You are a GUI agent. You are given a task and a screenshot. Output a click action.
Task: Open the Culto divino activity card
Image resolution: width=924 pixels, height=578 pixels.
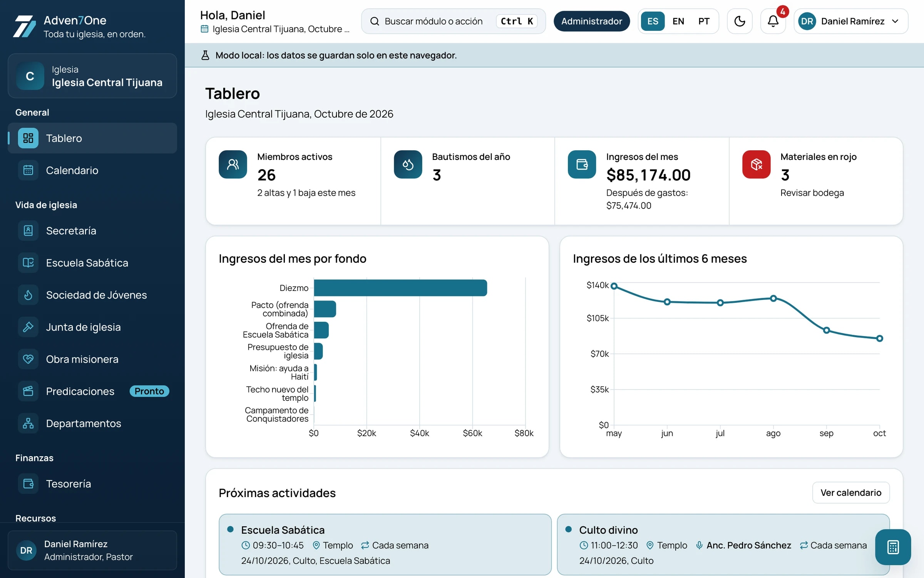pyautogui.click(x=723, y=544)
